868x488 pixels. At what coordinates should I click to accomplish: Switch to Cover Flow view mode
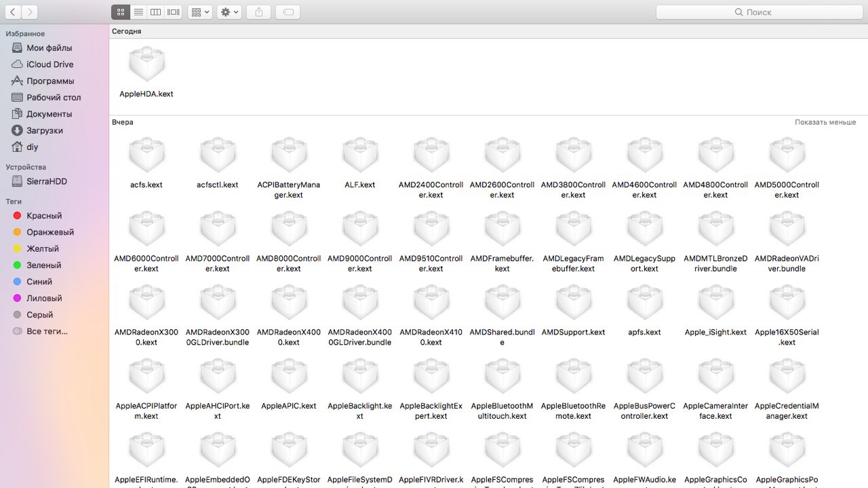pyautogui.click(x=174, y=12)
